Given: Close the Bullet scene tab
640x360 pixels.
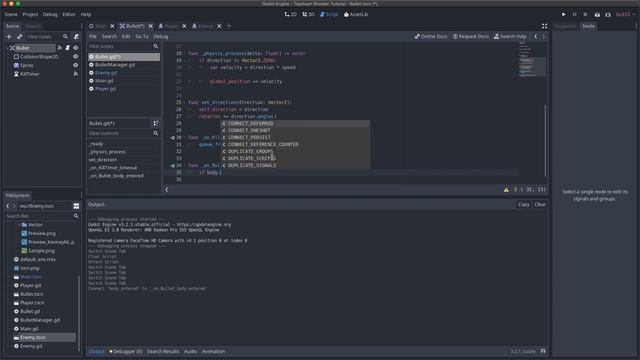Looking at the screenshot, I should pyautogui.click(x=151, y=26).
